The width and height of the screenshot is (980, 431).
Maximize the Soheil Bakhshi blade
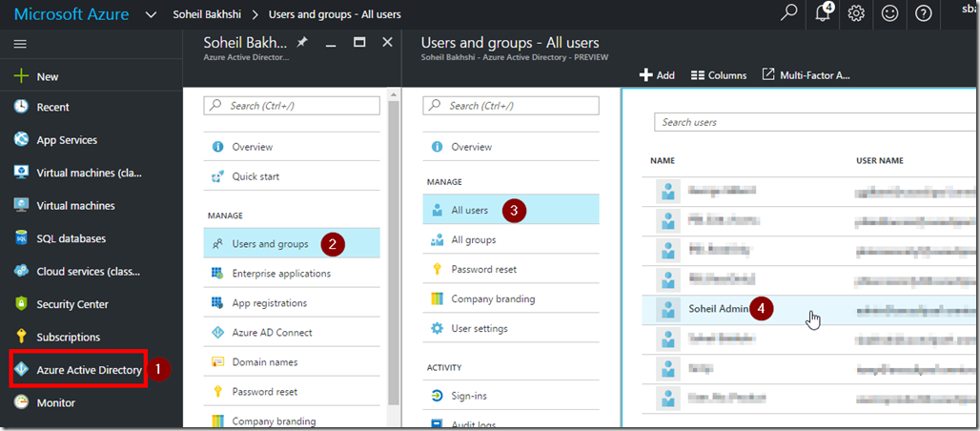[x=358, y=43]
